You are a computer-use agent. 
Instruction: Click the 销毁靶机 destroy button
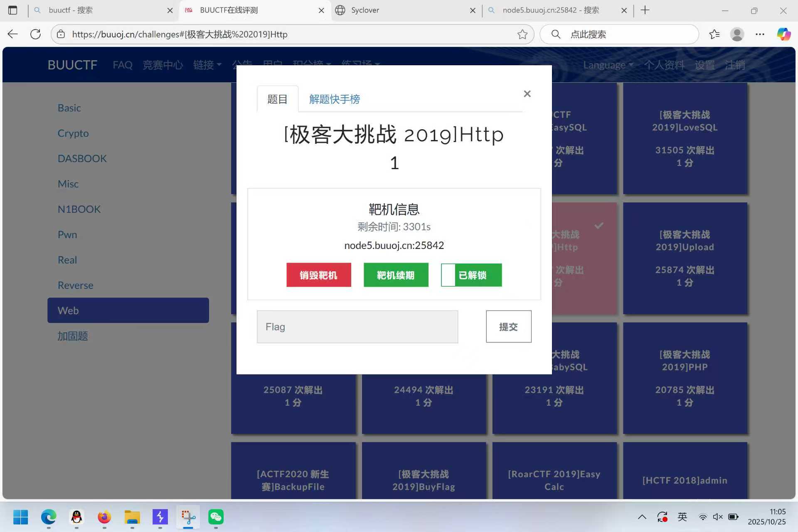point(318,275)
